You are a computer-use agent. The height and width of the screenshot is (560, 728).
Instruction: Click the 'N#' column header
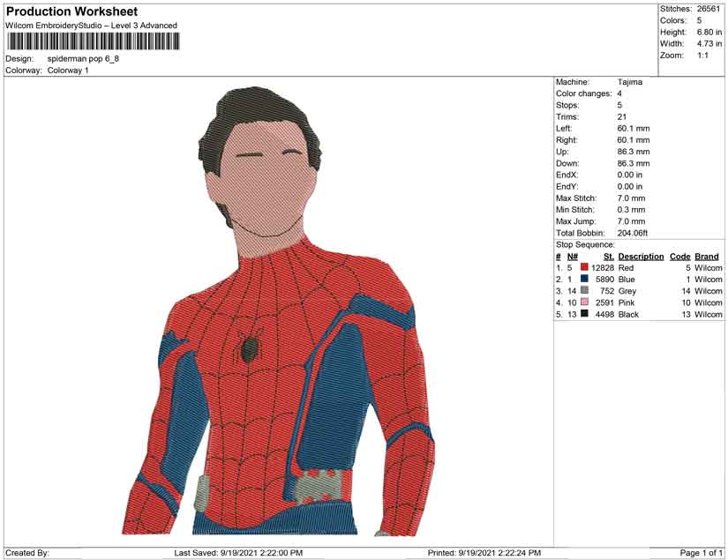pos(573,257)
